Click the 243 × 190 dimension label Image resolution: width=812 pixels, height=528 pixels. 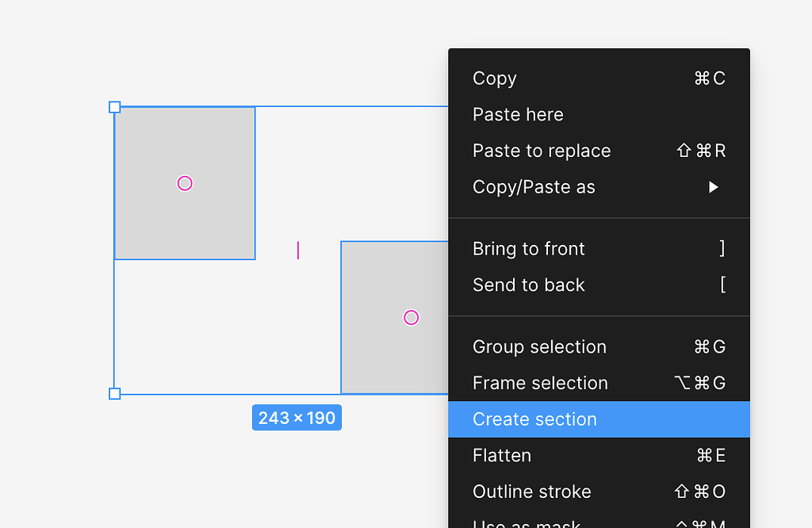(x=297, y=418)
